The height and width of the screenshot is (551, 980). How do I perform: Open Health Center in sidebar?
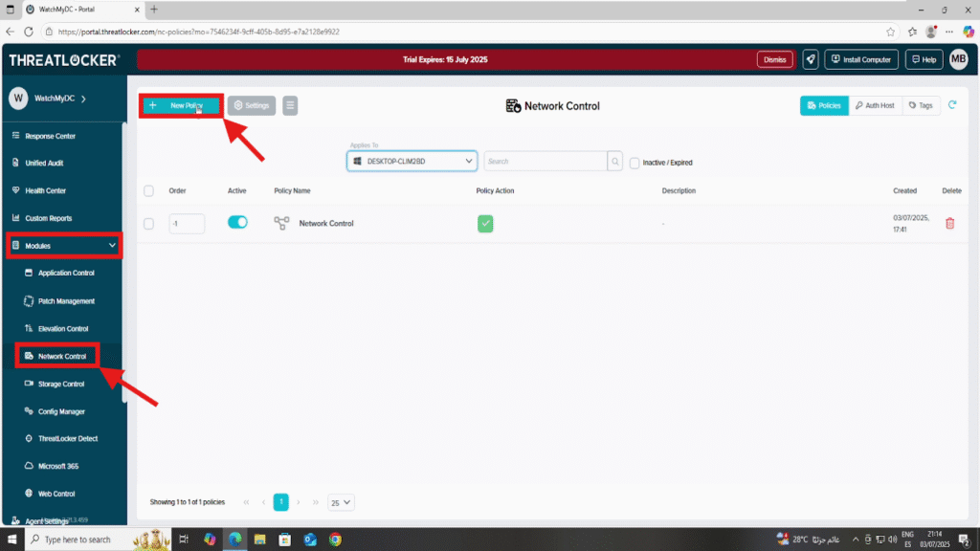(45, 190)
